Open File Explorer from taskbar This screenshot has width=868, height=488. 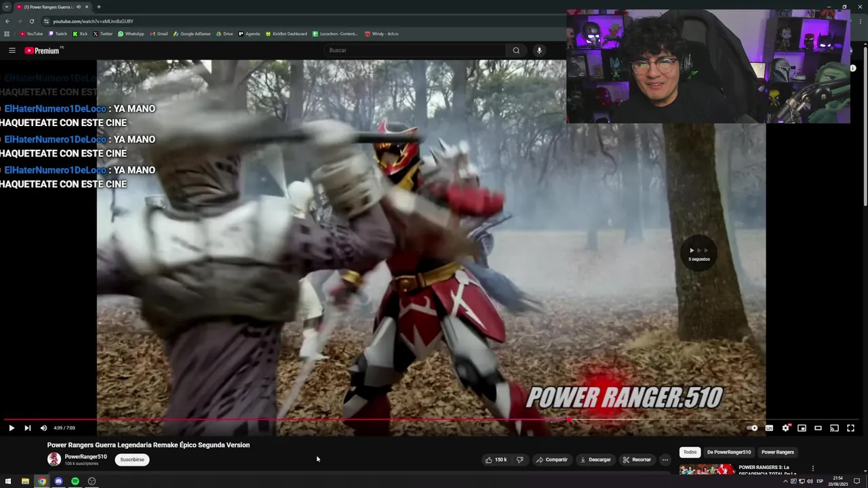25,481
